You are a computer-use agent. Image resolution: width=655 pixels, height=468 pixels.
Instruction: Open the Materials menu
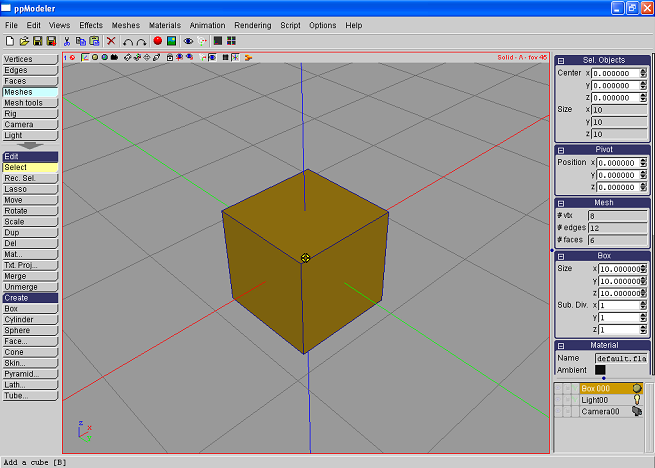pos(165,25)
